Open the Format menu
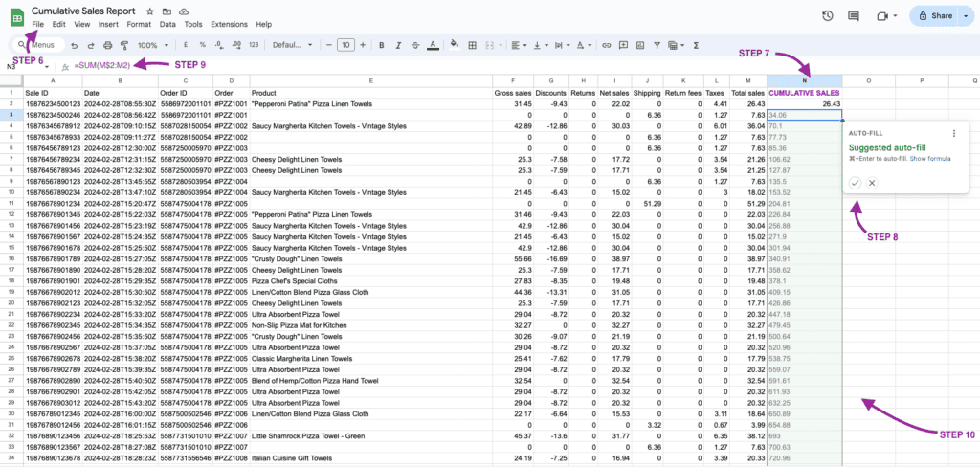 pos(139,24)
